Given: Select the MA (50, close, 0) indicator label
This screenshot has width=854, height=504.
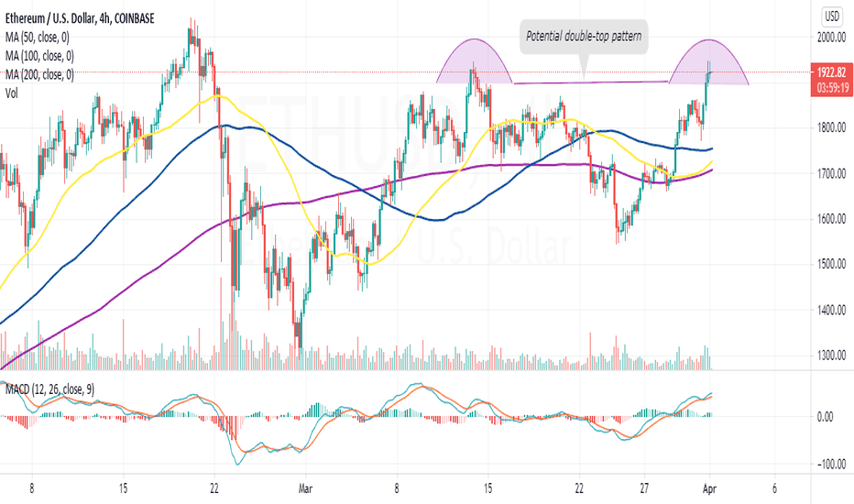Looking at the screenshot, I should pyautogui.click(x=37, y=38).
